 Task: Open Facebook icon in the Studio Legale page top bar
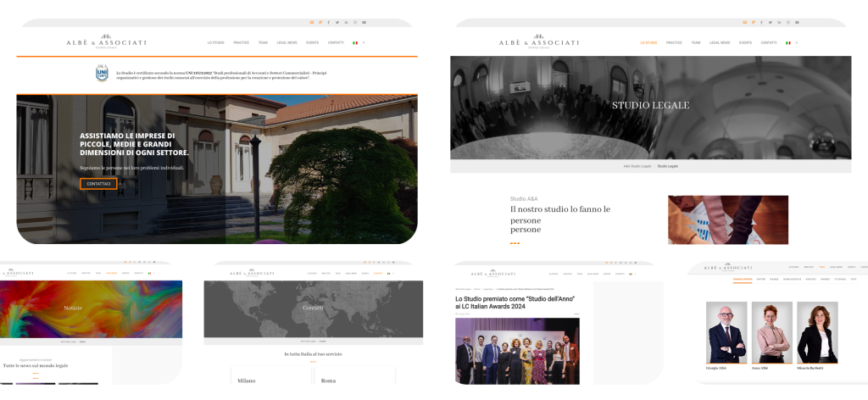[762, 22]
